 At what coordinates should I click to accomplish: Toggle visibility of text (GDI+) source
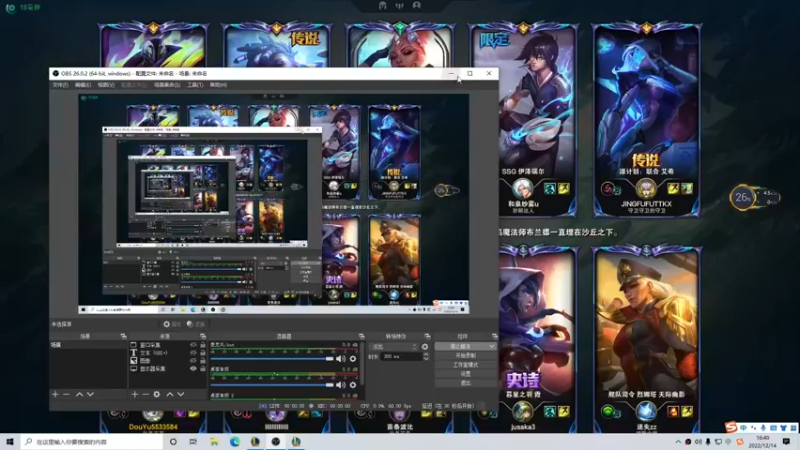(193, 353)
